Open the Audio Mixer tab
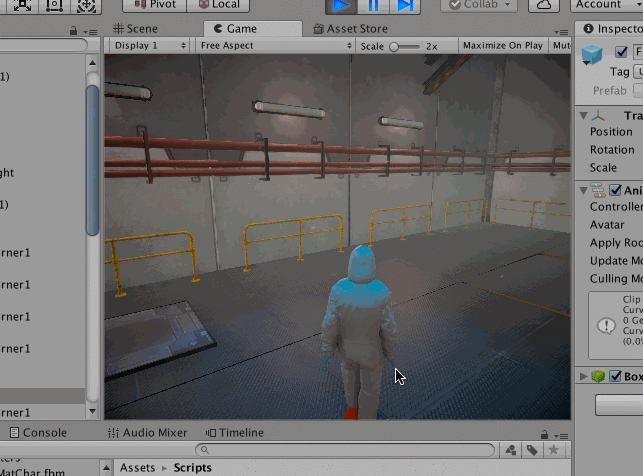 click(147, 433)
